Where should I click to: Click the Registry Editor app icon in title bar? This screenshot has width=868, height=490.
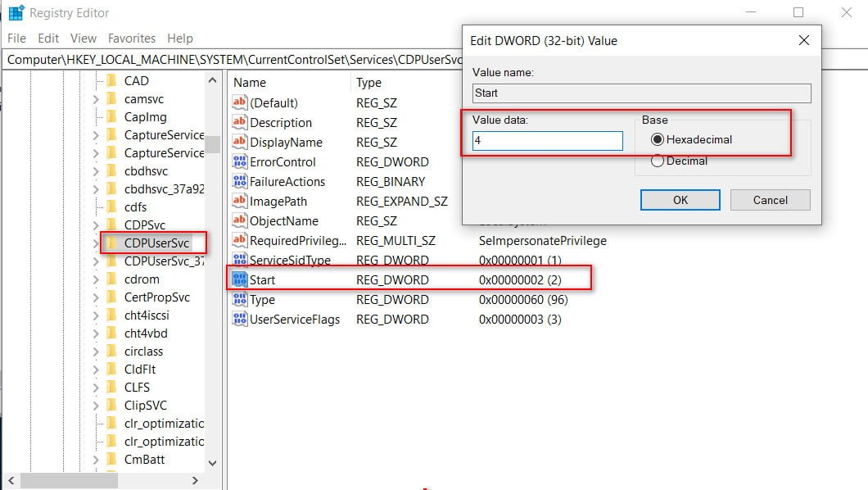click(x=16, y=12)
